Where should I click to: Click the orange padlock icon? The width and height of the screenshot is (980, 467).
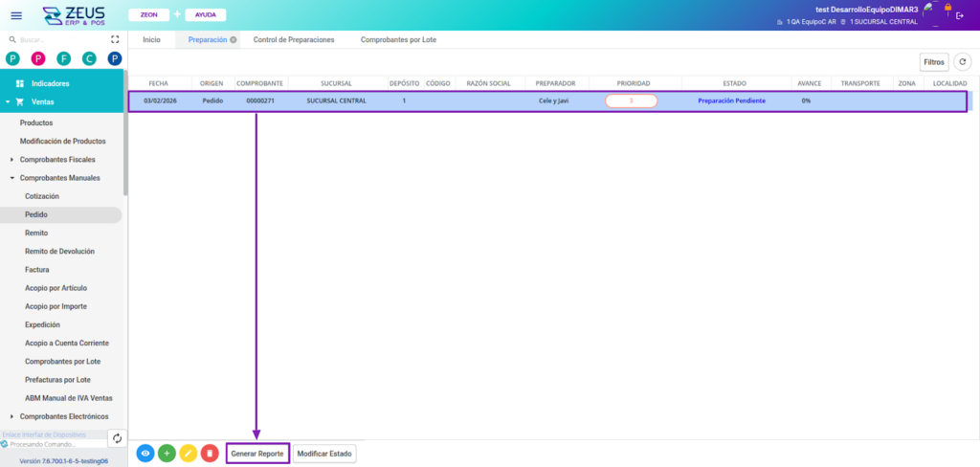(x=947, y=8)
